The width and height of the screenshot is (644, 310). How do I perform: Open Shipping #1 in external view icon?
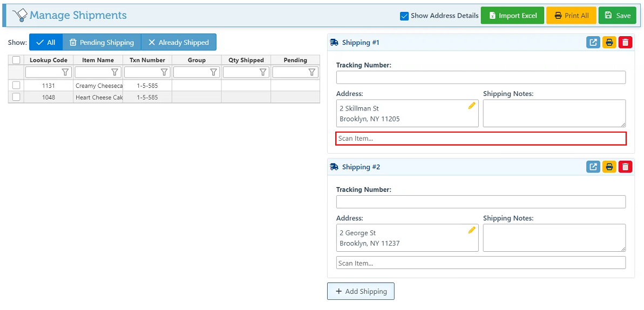[593, 43]
